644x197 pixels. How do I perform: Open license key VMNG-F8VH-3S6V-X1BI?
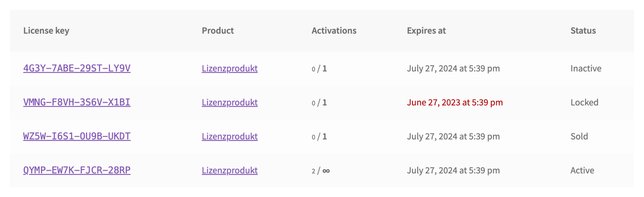(x=77, y=102)
